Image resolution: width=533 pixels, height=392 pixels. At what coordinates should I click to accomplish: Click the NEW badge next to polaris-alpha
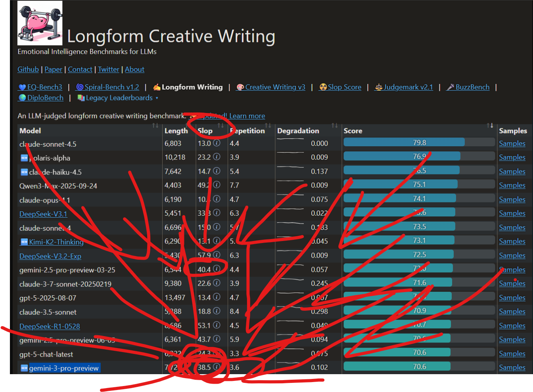(x=24, y=158)
